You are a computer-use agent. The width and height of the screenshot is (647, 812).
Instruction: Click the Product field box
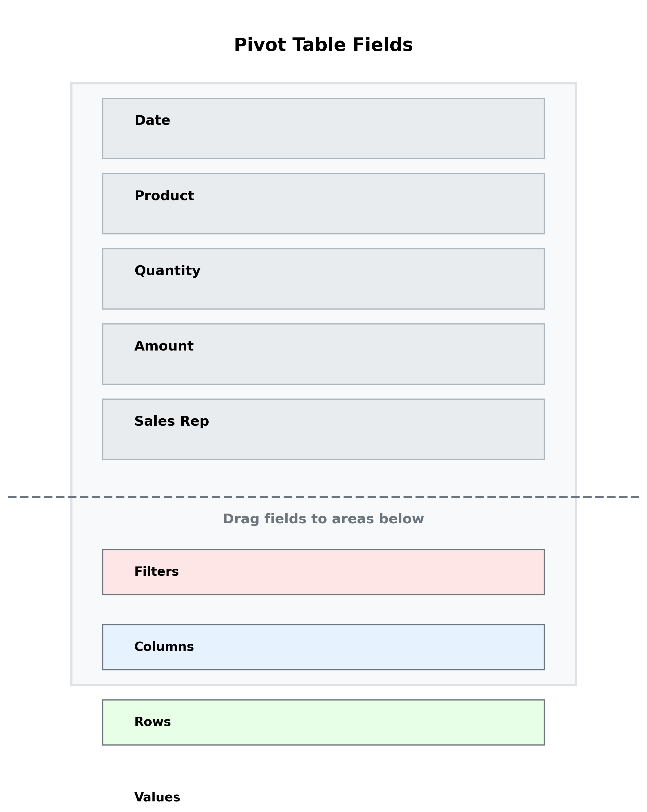tap(323, 203)
